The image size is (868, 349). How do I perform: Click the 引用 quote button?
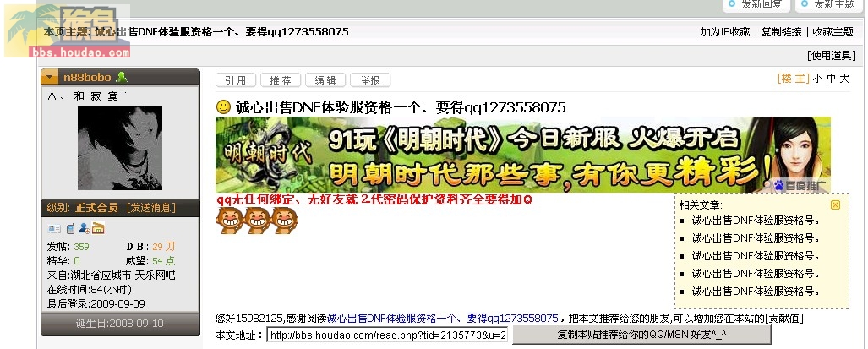(x=236, y=80)
